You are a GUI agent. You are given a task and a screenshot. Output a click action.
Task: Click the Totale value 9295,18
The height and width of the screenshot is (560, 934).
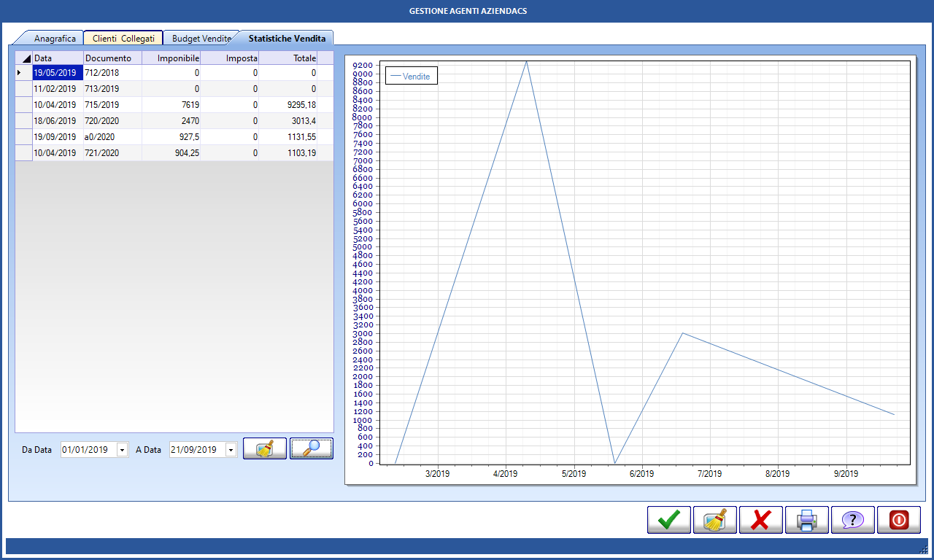click(x=287, y=105)
